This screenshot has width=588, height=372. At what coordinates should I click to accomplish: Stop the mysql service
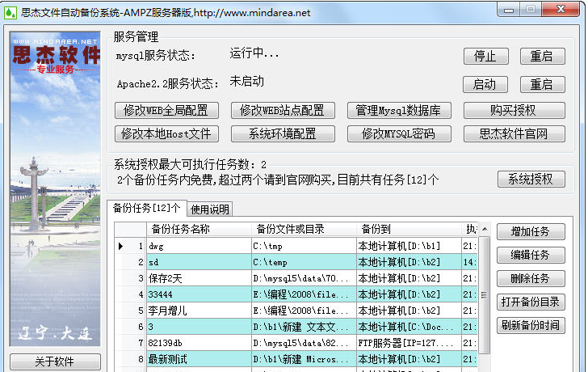(x=485, y=57)
